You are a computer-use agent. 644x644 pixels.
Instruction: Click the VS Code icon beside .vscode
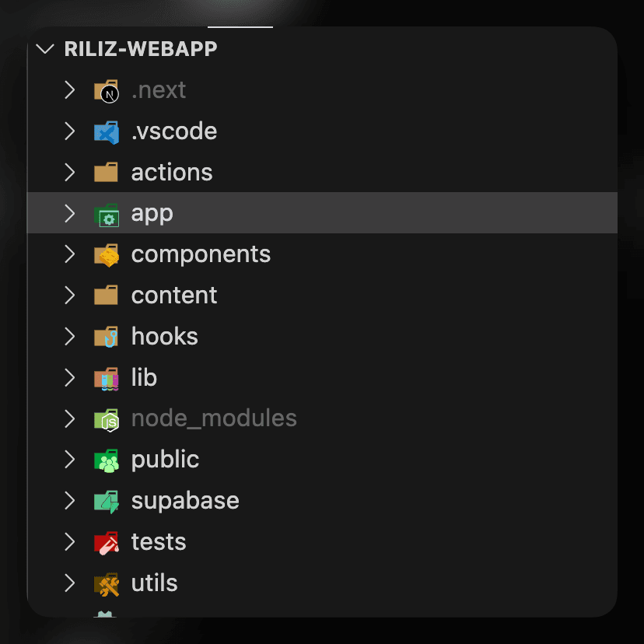click(x=106, y=132)
